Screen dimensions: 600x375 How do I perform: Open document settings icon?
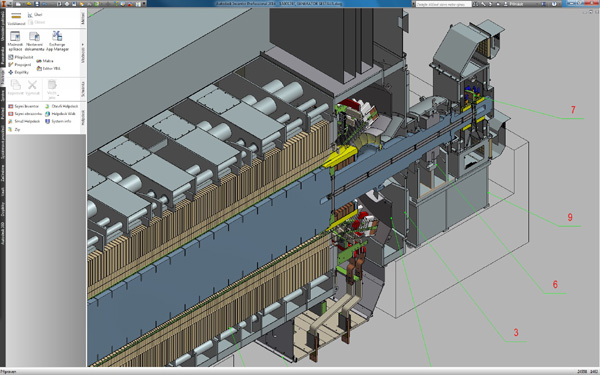pos(34,41)
